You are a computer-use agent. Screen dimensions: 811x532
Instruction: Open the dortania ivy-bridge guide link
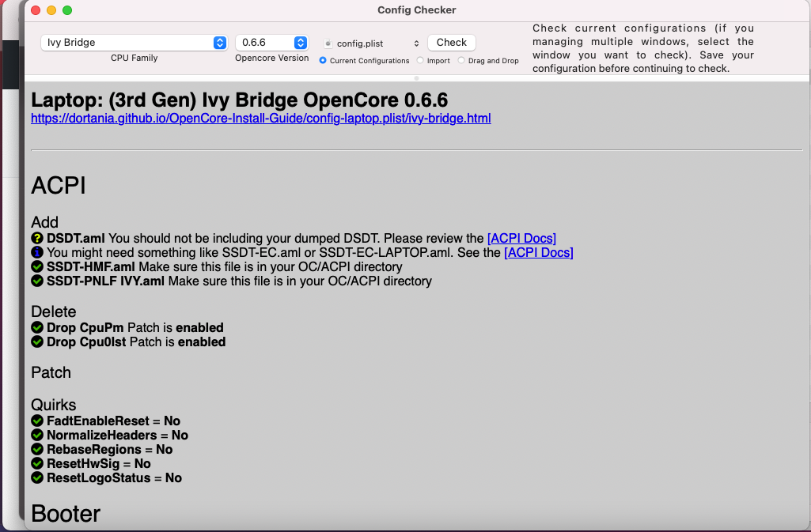[260, 119]
